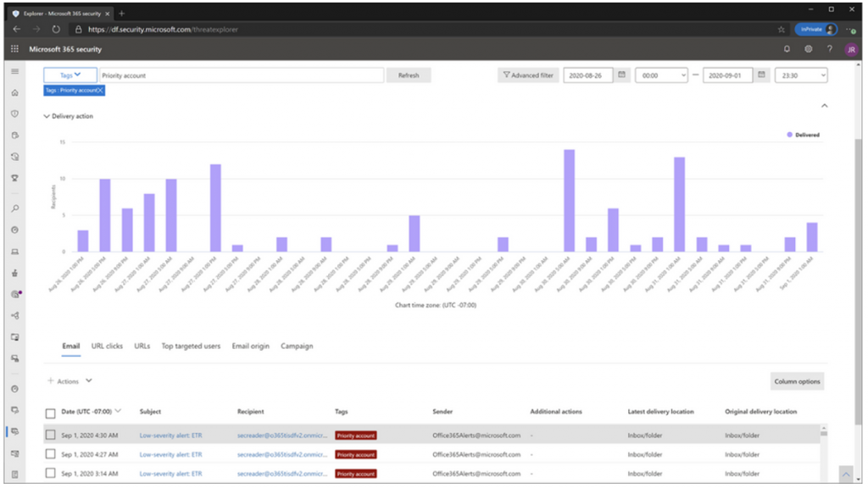Open the help question mark icon

coord(829,49)
